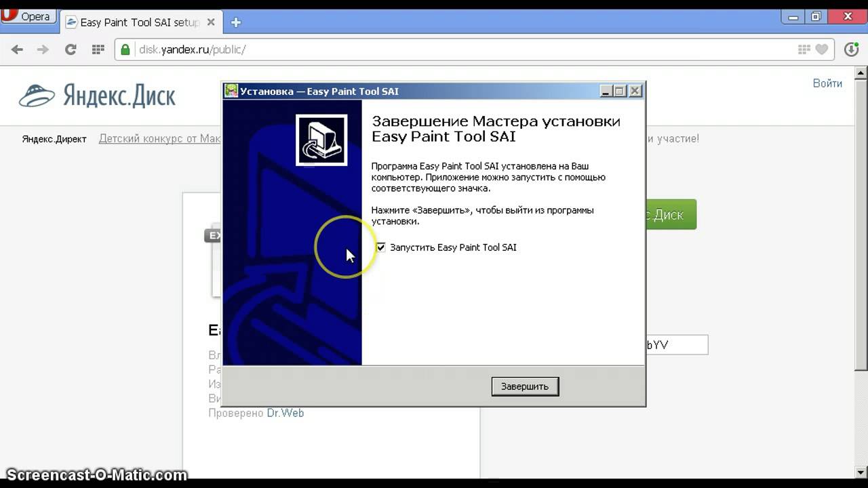
Task: Toggle Запустить Easy Paint Tool SAI checkbox
Action: click(x=381, y=247)
